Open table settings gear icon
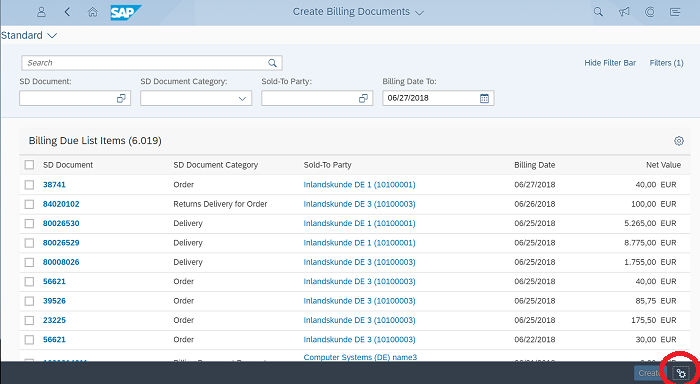700x384 pixels. pos(679,141)
